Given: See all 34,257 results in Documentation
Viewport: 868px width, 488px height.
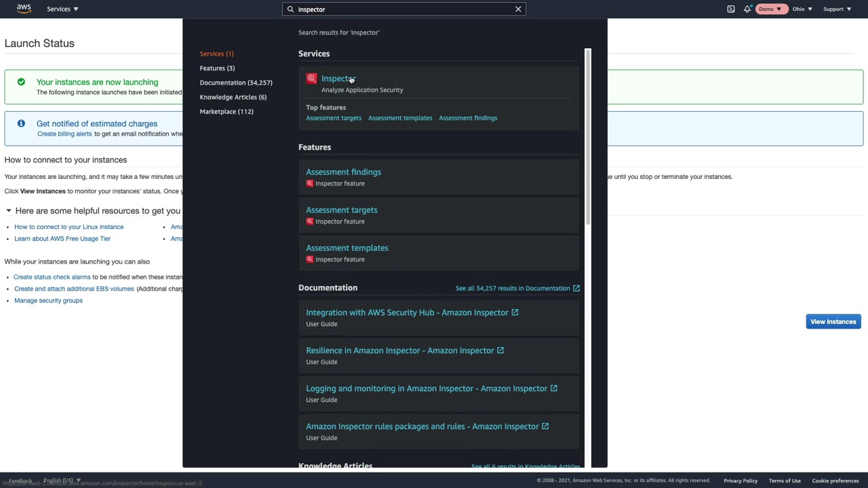Looking at the screenshot, I should (513, 288).
